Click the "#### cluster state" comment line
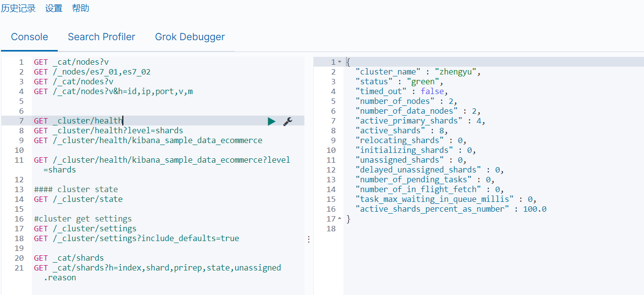 coord(76,190)
